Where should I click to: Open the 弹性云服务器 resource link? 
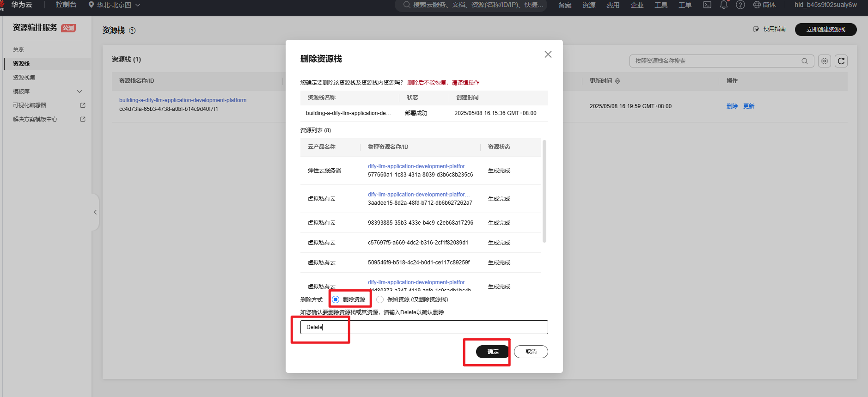(419, 166)
